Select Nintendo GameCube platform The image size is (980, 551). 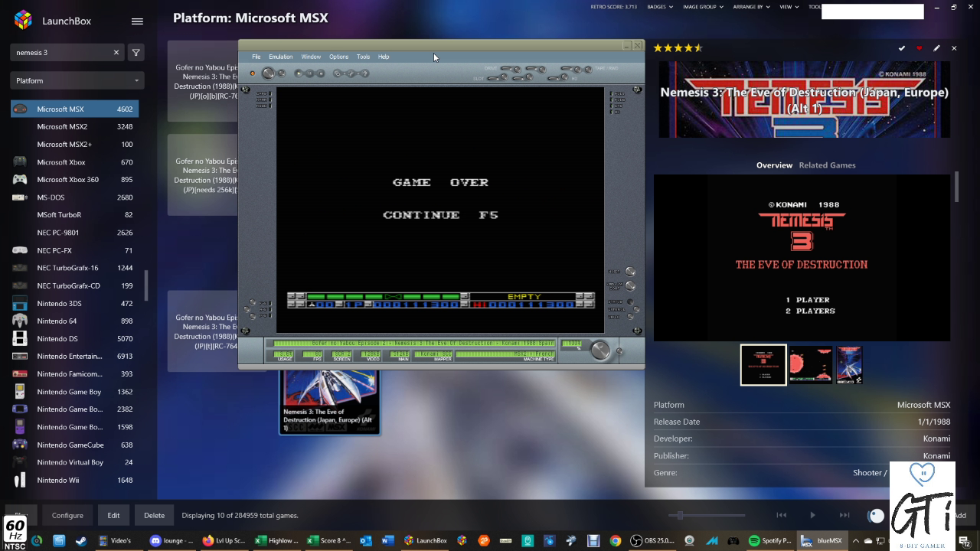[74, 445]
